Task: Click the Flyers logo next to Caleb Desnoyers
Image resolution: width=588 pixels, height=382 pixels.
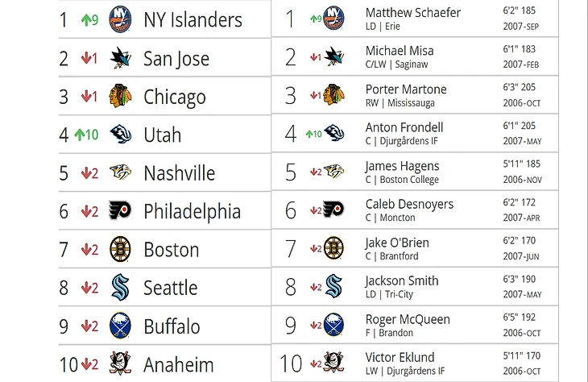Action: tap(333, 210)
